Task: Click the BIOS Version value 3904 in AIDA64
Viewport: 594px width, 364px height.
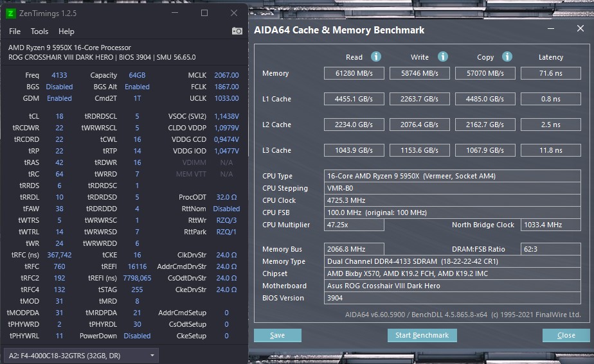Action: coord(453,298)
